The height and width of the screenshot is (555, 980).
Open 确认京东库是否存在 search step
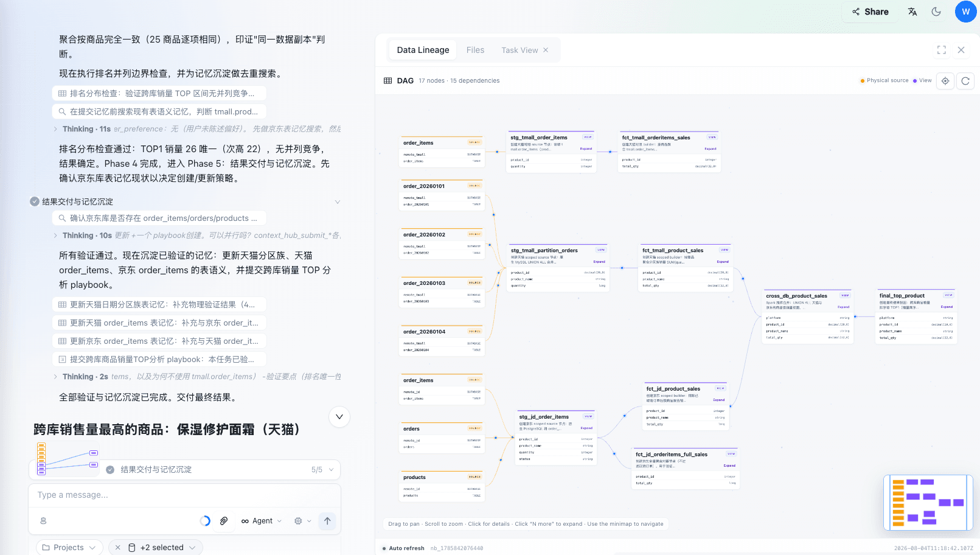click(159, 218)
